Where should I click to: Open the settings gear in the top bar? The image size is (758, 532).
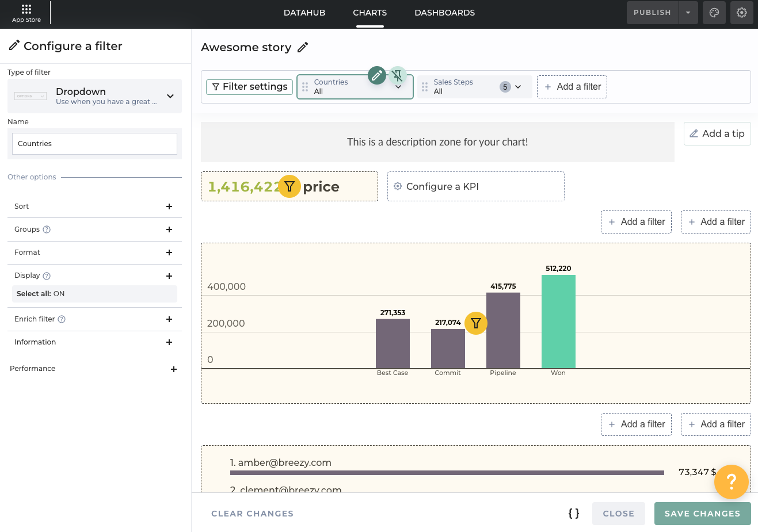(x=741, y=13)
